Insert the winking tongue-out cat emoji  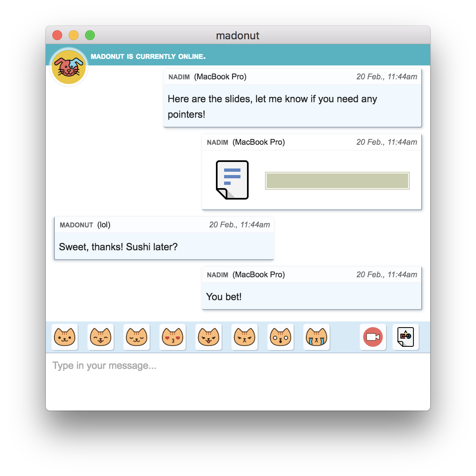(x=209, y=337)
